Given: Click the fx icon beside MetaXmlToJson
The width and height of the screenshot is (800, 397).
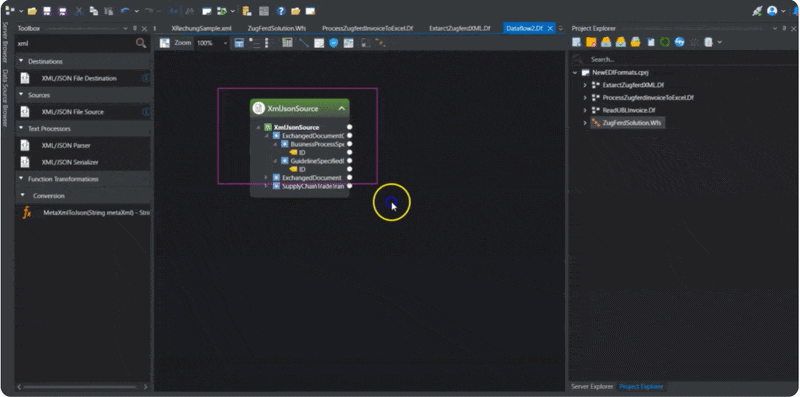Looking at the screenshot, I should click(x=27, y=212).
